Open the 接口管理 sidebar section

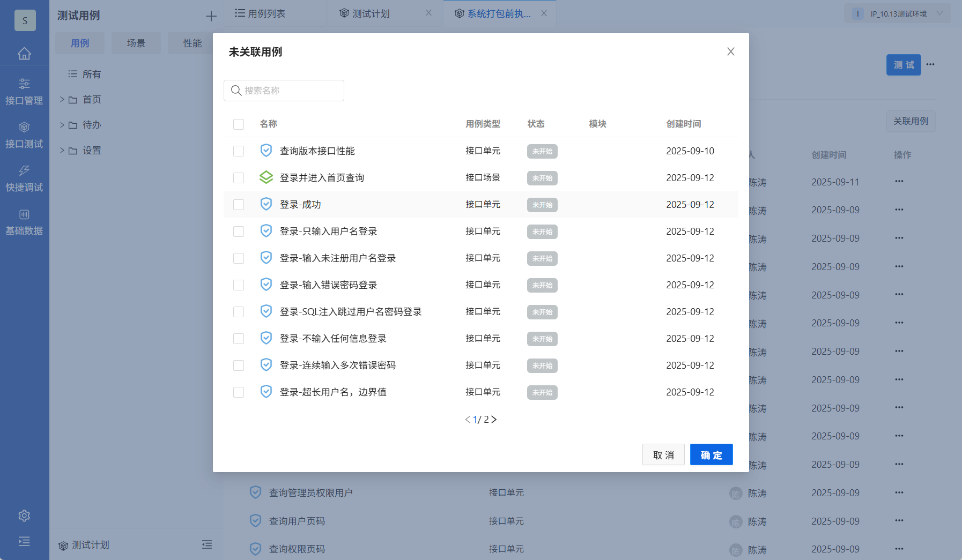click(24, 91)
